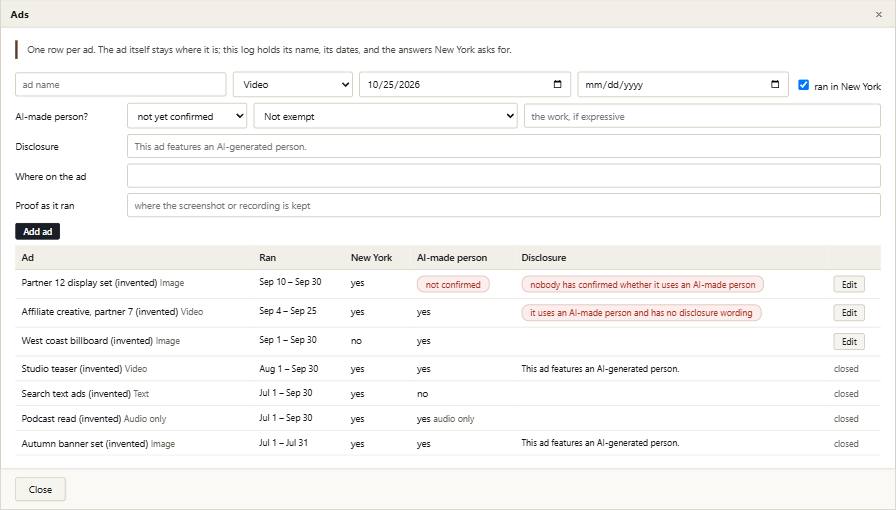This screenshot has width=896, height=510.
Task: Click the Add ad button
Action: (x=38, y=232)
